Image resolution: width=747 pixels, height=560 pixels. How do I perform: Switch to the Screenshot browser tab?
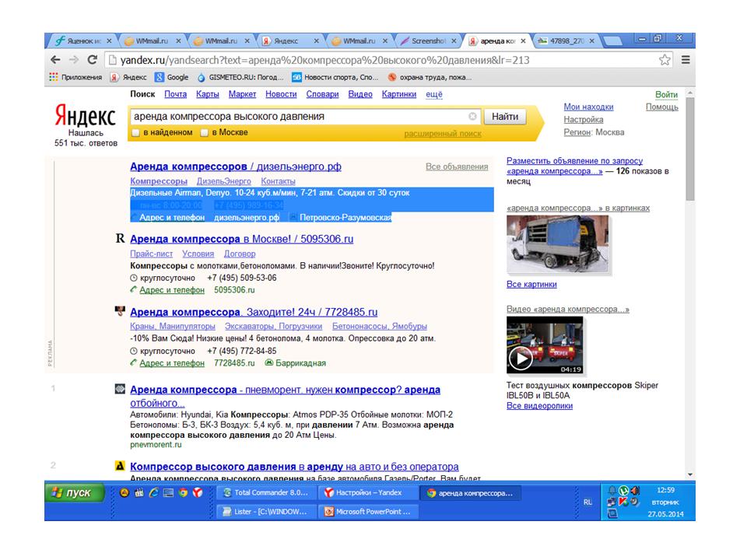(427, 41)
